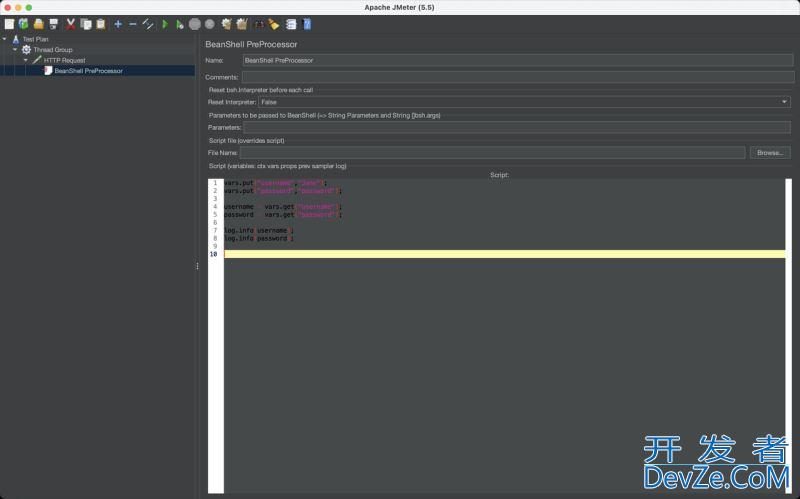800x499 pixels.
Task: Click the script editor vertical scrollbar
Action: tap(789, 336)
